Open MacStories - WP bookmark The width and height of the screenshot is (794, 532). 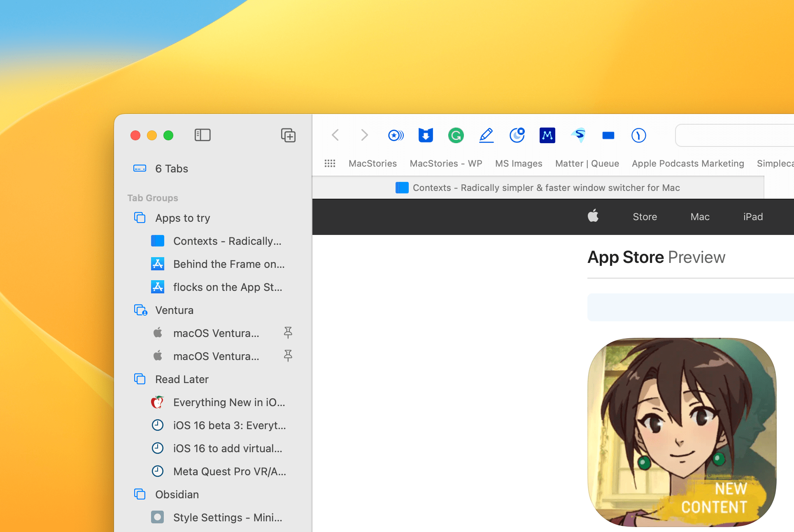click(x=446, y=163)
